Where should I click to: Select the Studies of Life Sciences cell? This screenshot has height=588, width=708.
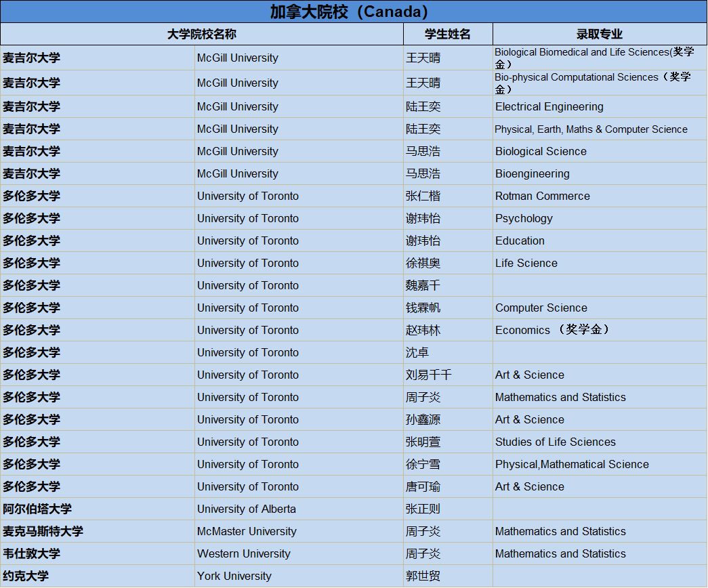[x=600, y=442]
